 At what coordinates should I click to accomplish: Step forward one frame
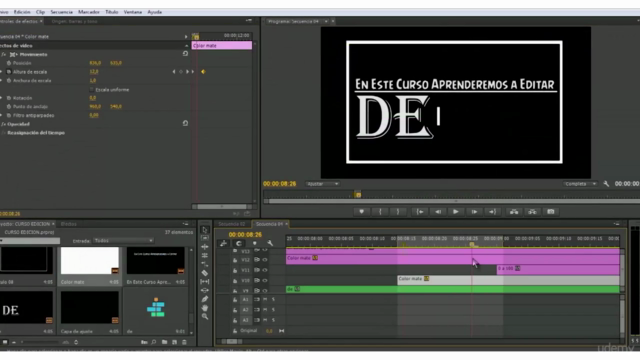pos(474,211)
